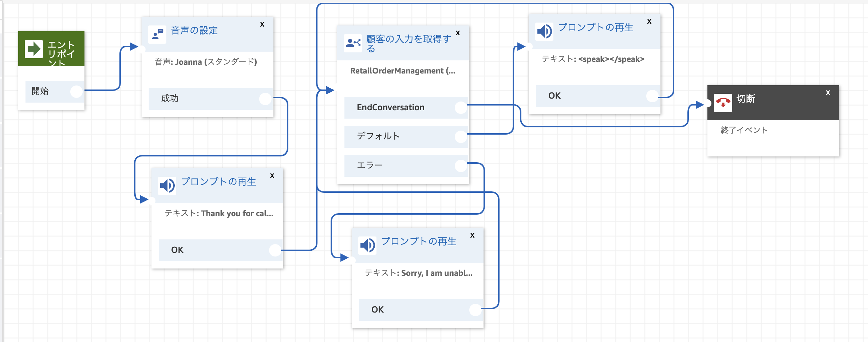Click the 'RetailOrderManagement (...' text
Image resolution: width=868 pixels, height=342 pixels.
[x=403, y=71]
